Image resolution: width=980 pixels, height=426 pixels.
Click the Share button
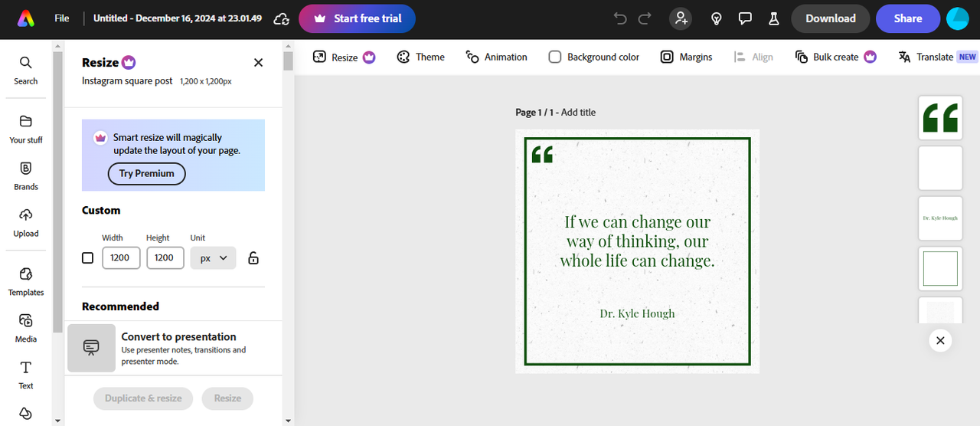tap(908, 18)
